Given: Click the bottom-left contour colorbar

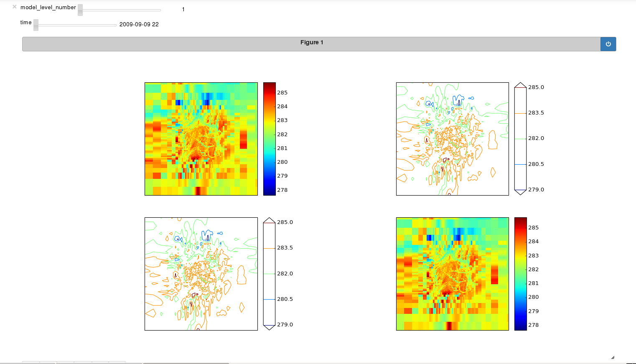Looking at the screenshot, I should click(x=269, y=274).
